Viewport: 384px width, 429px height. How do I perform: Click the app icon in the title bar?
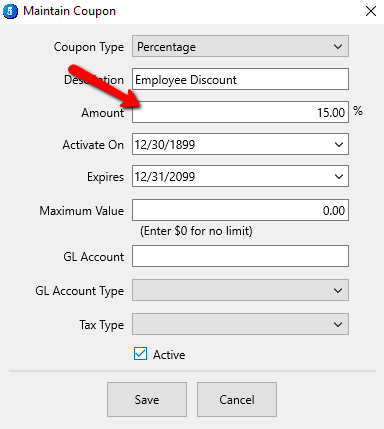(10, 11)
